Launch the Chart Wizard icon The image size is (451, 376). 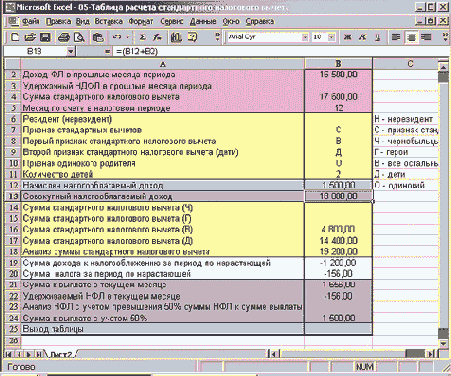tap(176, 37)
